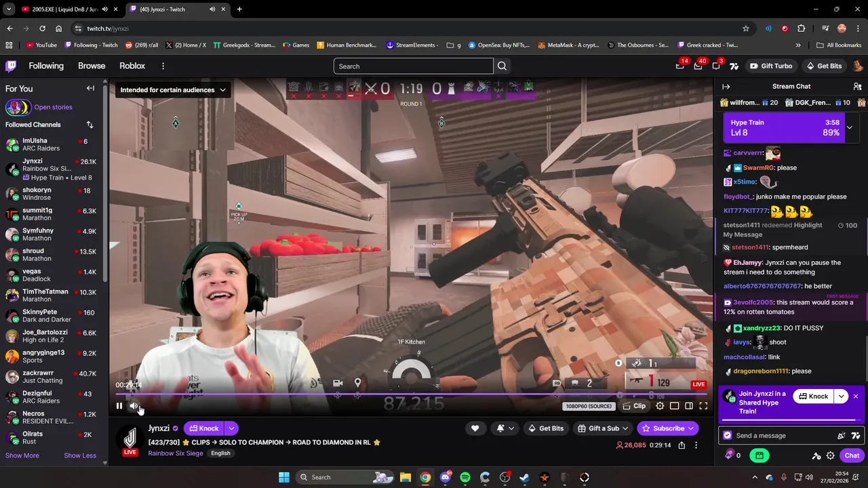The width and height of the screenshot is (868, 488).
Task: Sort followed channels using the arrows icon
Action: tap(90, 125)
